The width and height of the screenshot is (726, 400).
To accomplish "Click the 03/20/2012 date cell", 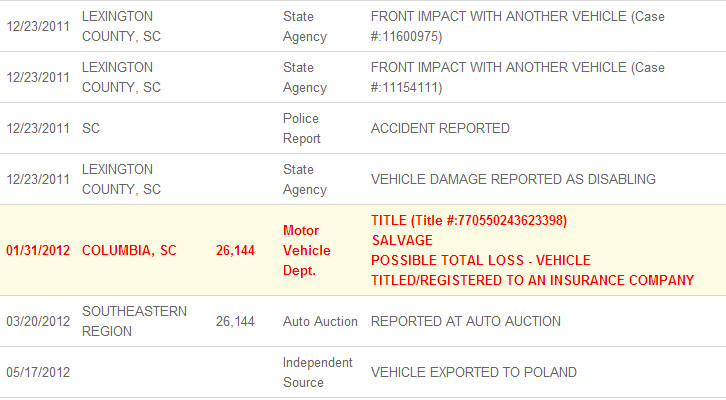I will tap(38, 321).
